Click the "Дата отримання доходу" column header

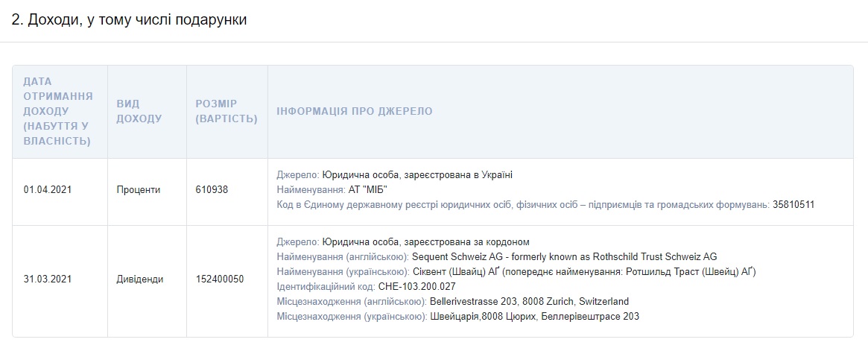pos(58,111)
